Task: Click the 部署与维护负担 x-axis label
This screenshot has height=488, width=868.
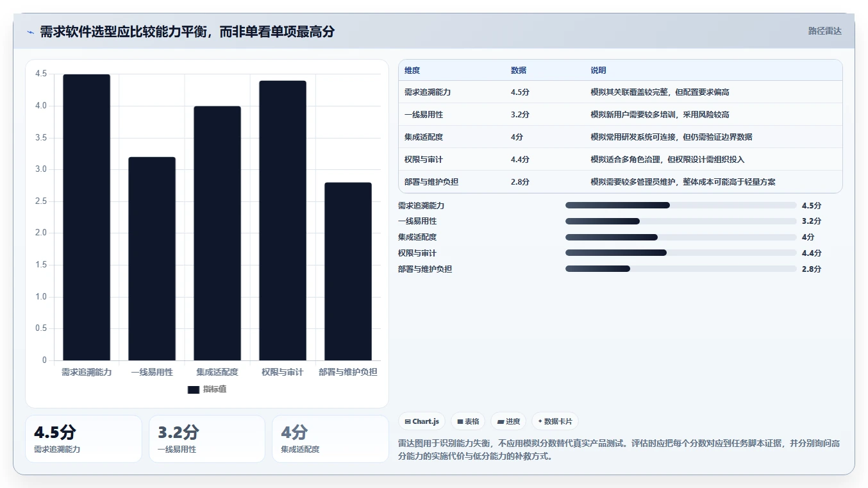Action: coord(348,373)
